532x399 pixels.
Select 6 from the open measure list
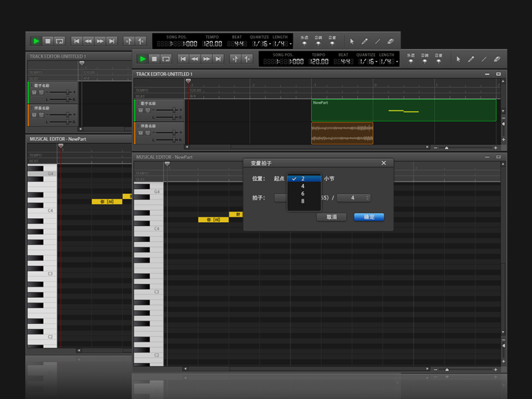303,194
